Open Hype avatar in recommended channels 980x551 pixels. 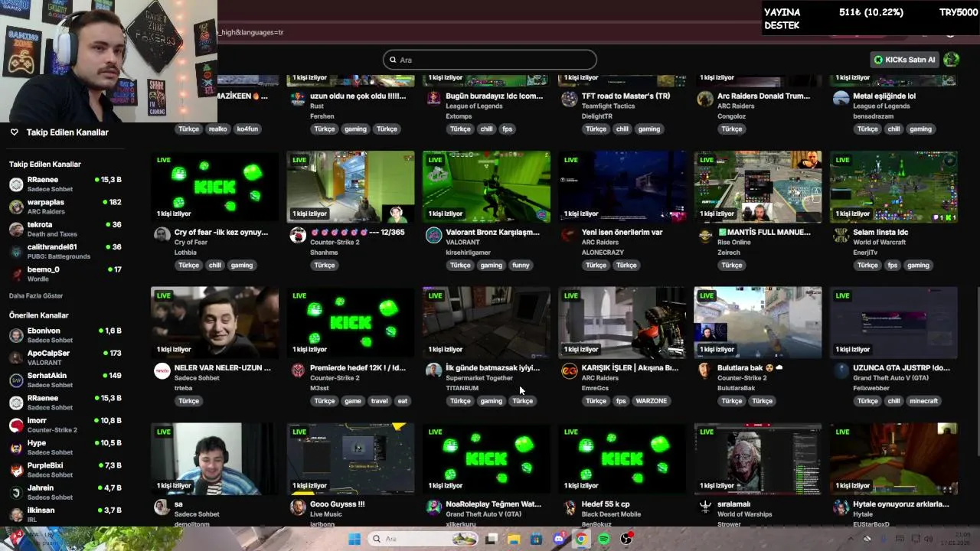pos(16,448)
